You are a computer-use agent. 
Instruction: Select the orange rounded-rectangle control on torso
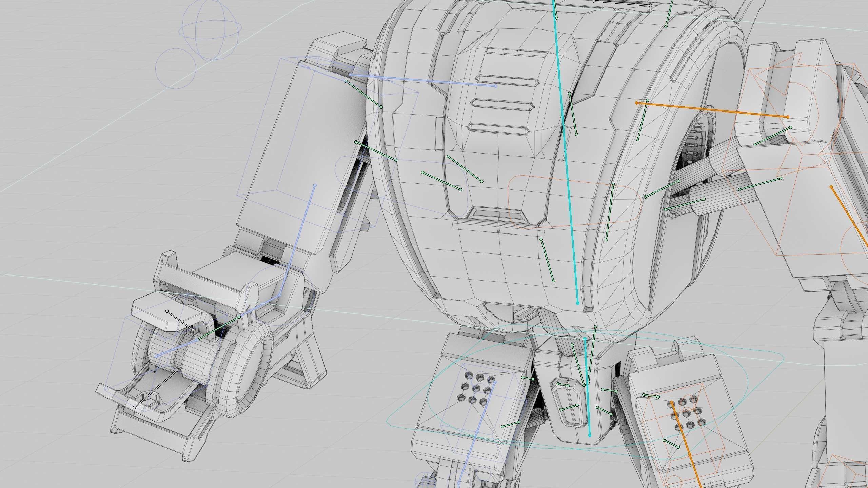click(x=574, y=201)
